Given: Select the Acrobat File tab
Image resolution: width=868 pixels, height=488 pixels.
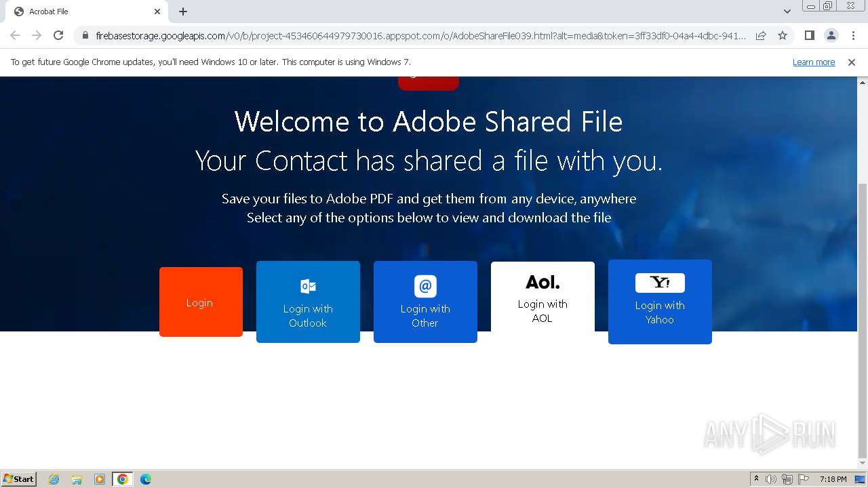Looking at the screenshot, I should 86,12.
